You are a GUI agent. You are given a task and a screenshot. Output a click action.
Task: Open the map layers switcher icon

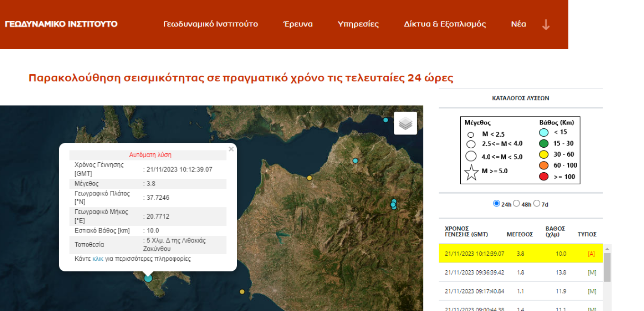click(x=405, y=124)
